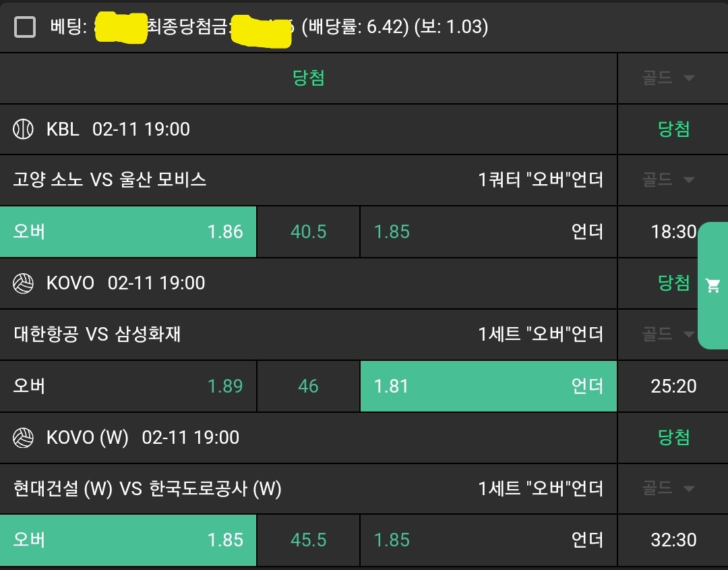Click the volleyball icon next to KOVO
728x570 pixels.
(23, 283)
